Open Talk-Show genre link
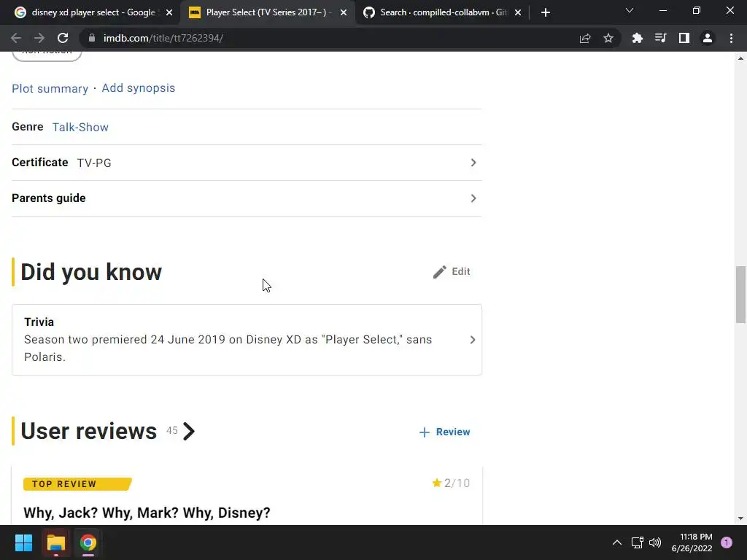The height and width of the screenshot is (560, 747). (x=80, y=127)
